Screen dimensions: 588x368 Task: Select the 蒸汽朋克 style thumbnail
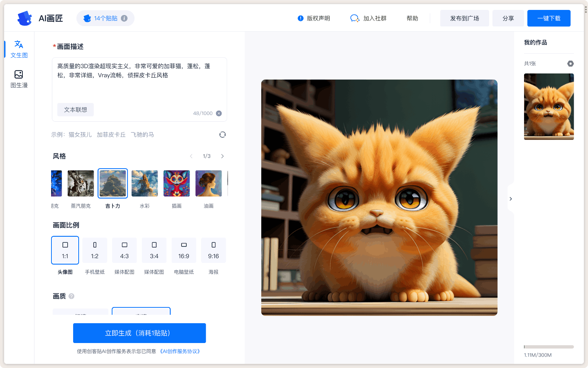(x=81, y=184)
